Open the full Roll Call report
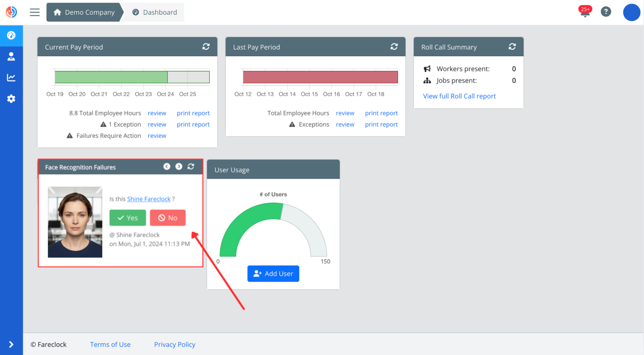Viewport: 644px width, 355px height. coord(459,96)
